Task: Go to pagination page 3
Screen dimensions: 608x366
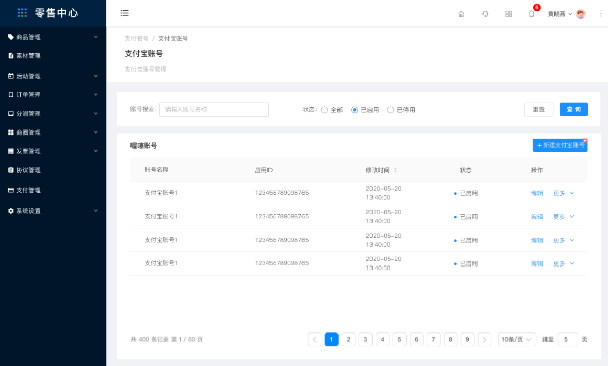Action: tap(365, 339)
